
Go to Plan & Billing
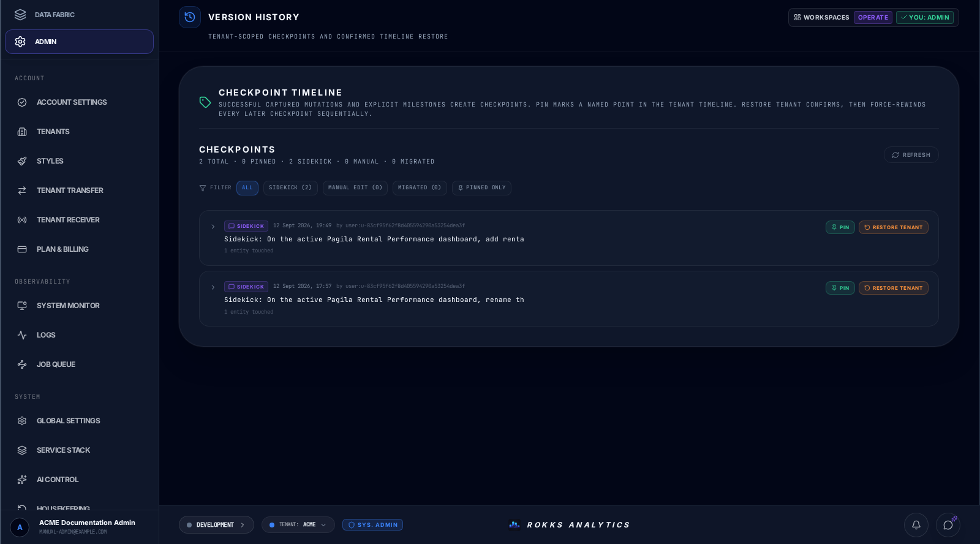[x=79, y=249]
